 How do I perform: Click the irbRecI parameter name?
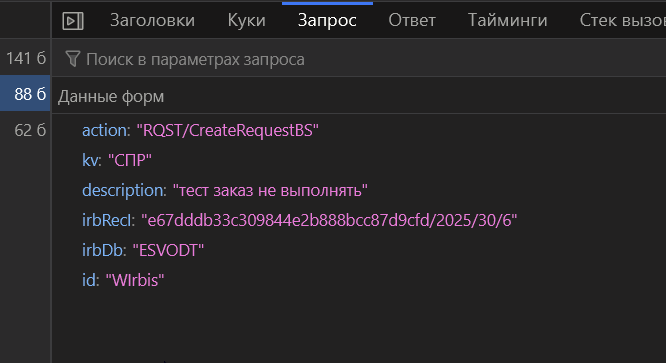pos(108,220)
